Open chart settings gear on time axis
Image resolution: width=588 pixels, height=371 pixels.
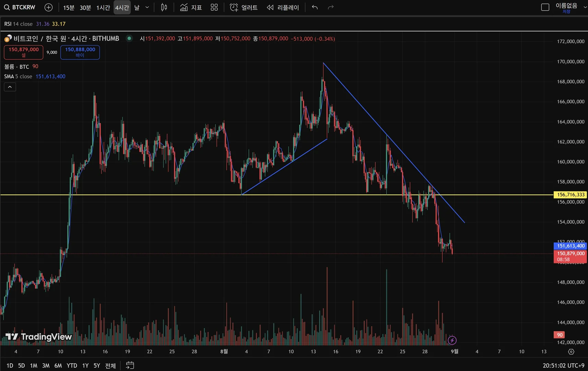point(571,351)
